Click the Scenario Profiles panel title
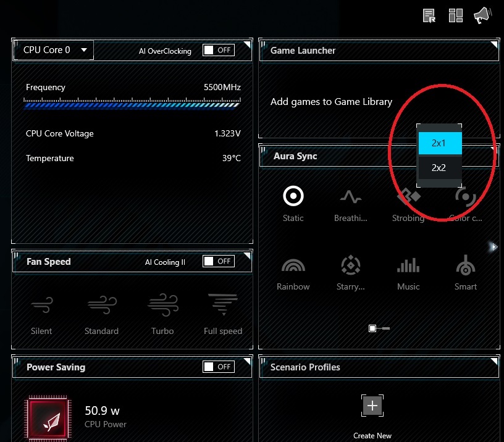The width and height of the screenshot is (504, 442). 305,367
